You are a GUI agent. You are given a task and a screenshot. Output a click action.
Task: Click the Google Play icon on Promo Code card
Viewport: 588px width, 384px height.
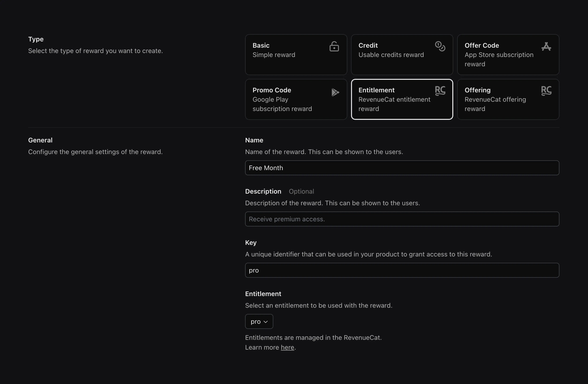(x=335, y=92)
